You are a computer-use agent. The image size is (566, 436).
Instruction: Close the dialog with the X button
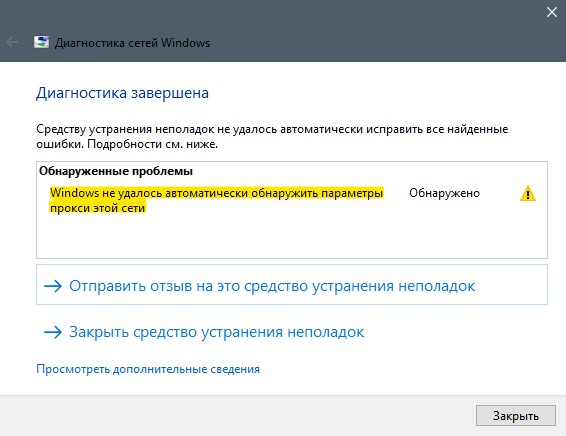pos(552,12)
